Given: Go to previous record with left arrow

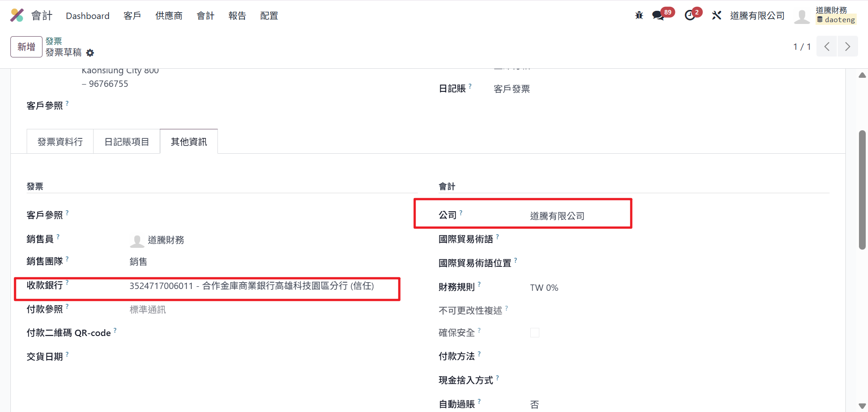Looking at the screenshot, I should (826, 47).
